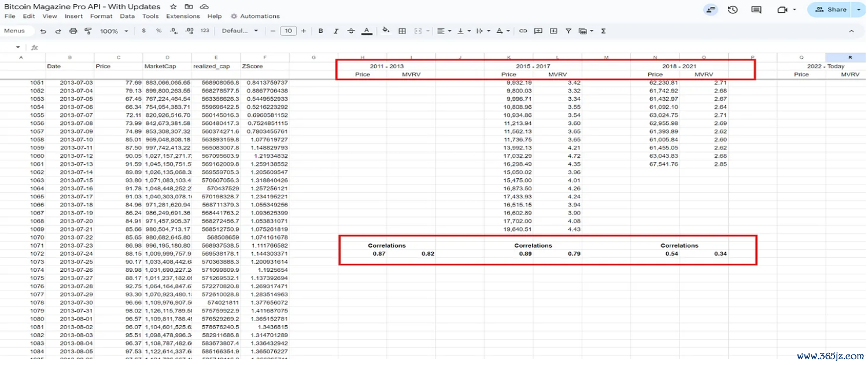Insert a link from toolbar
The image size is (868, 365).
point(523,31)
